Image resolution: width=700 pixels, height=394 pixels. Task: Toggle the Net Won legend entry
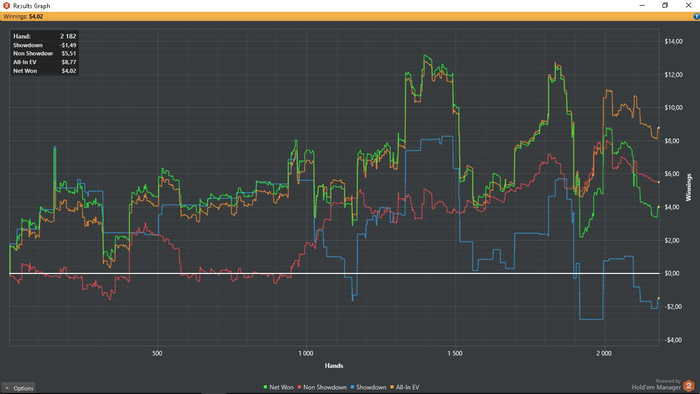[x=279, y=387]
